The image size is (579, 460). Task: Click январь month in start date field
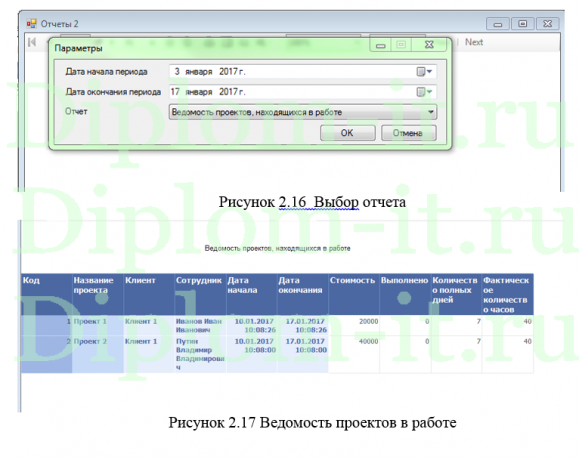click(x=199, y=72)
